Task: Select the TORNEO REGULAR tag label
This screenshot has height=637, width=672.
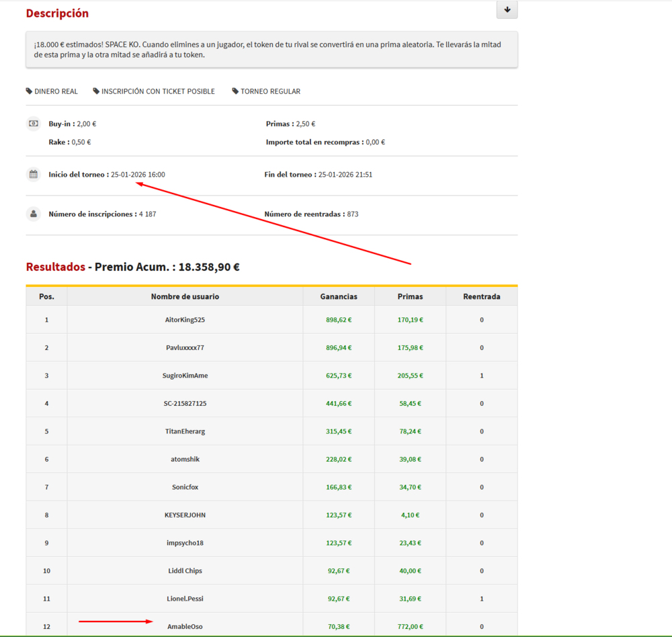Action: coord(270,91)
